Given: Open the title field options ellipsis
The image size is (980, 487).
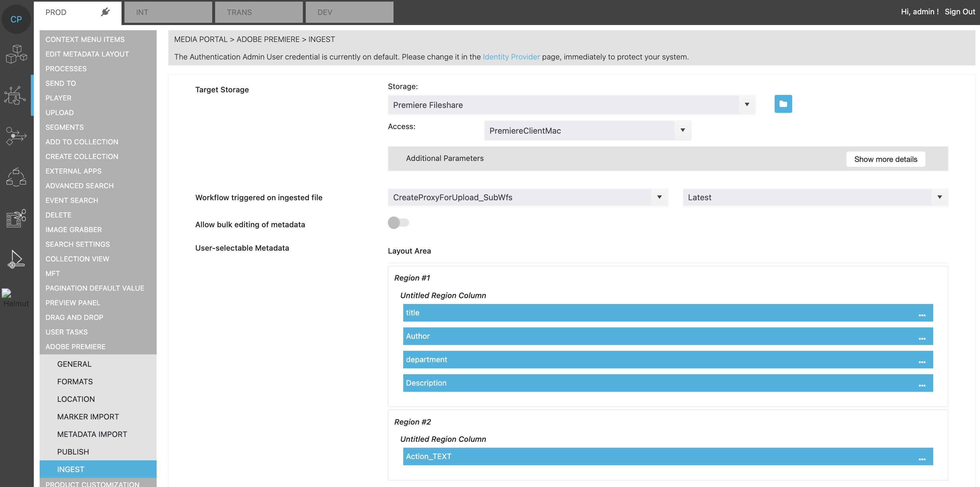Looking at the screenshot, I should pyautogui.click(x=922, y=315).
